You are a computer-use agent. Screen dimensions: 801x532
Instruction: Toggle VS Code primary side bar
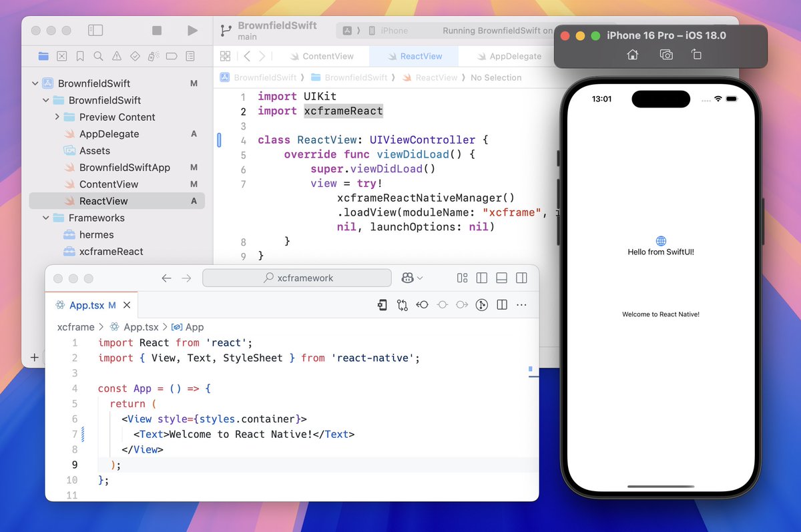coord(482,278)
